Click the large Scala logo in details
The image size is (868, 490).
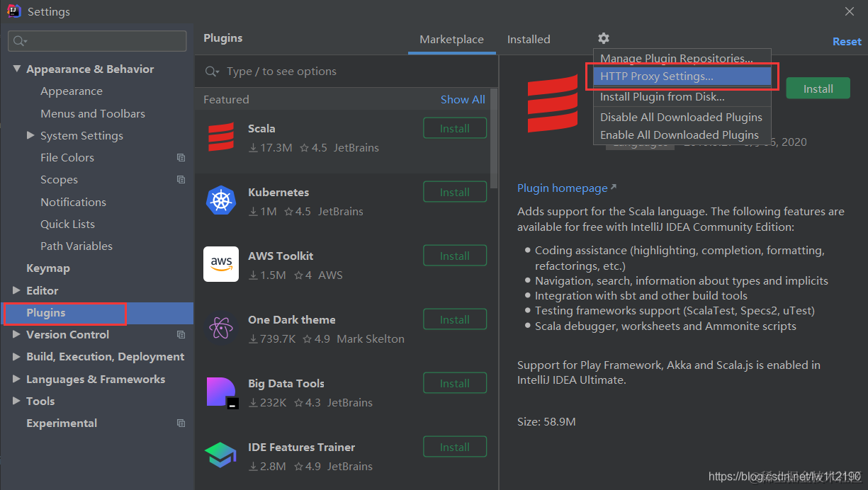point(553,103)
